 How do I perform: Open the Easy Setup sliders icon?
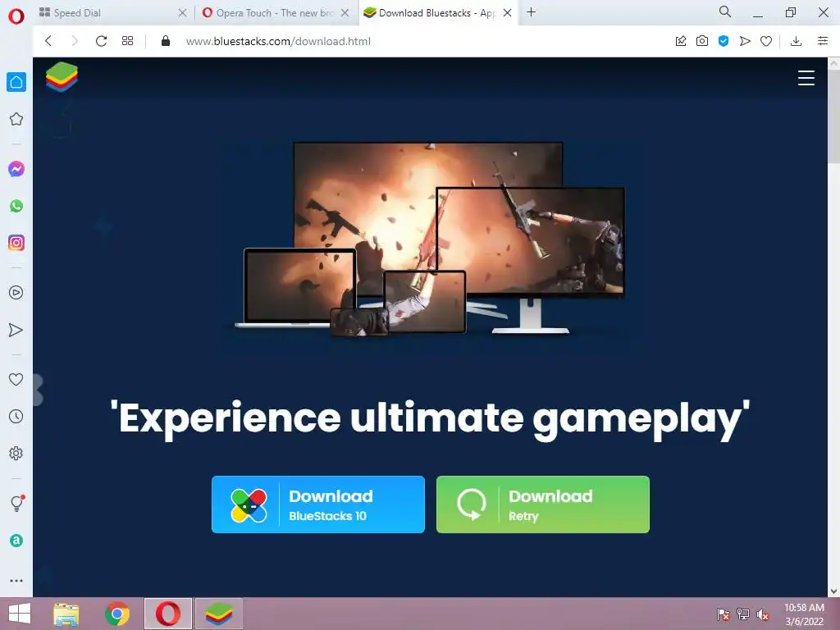[x=823, y=41]
